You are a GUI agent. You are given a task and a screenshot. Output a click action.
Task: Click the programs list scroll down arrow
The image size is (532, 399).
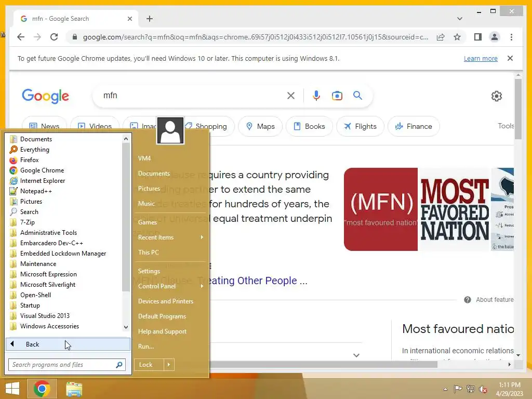(126, 327)
